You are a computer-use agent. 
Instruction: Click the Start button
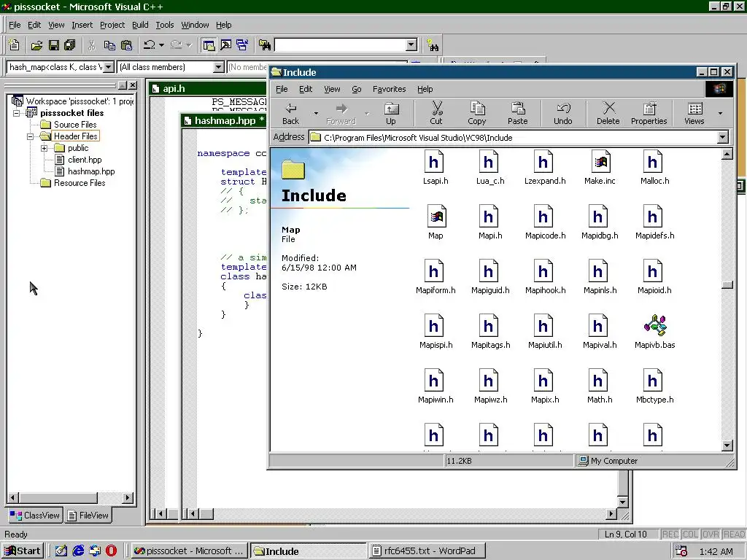click(23, 551)
